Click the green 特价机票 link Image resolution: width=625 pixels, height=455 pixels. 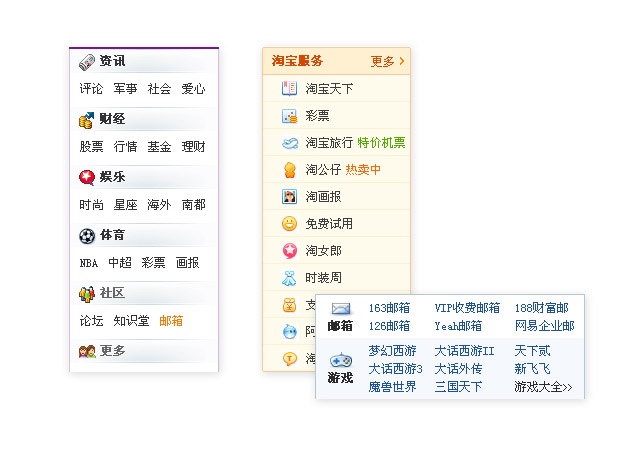381,143
